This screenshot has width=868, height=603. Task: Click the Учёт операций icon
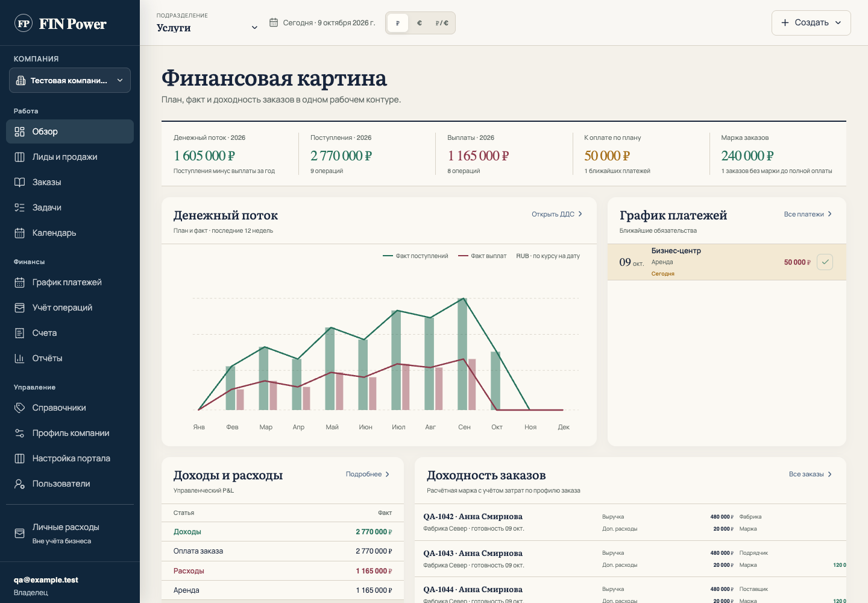[x=20, y=308]
